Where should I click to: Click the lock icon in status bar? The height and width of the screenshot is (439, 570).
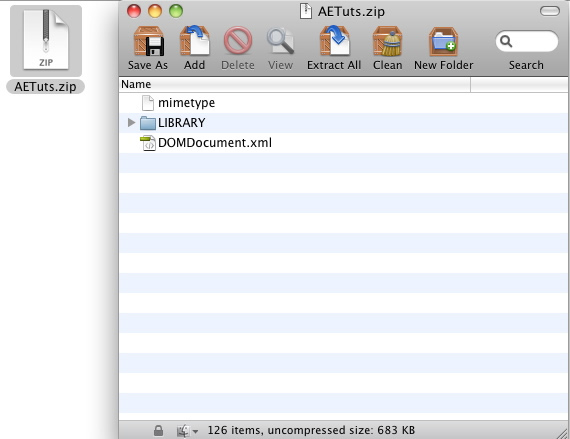coord(158,431)
